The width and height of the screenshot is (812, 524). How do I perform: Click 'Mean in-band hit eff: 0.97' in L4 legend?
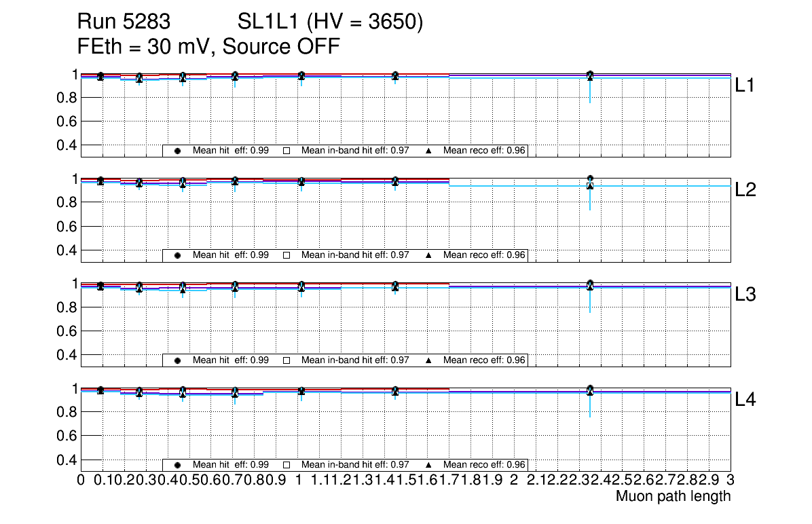(355, 465)
